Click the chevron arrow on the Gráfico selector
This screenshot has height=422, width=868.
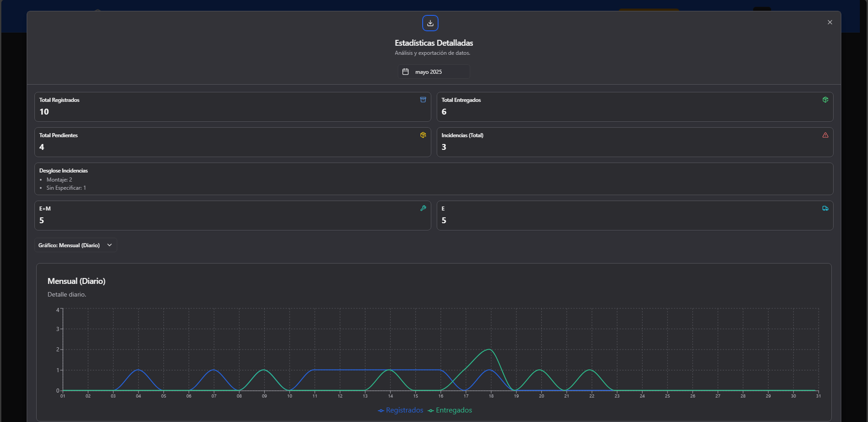110,245
